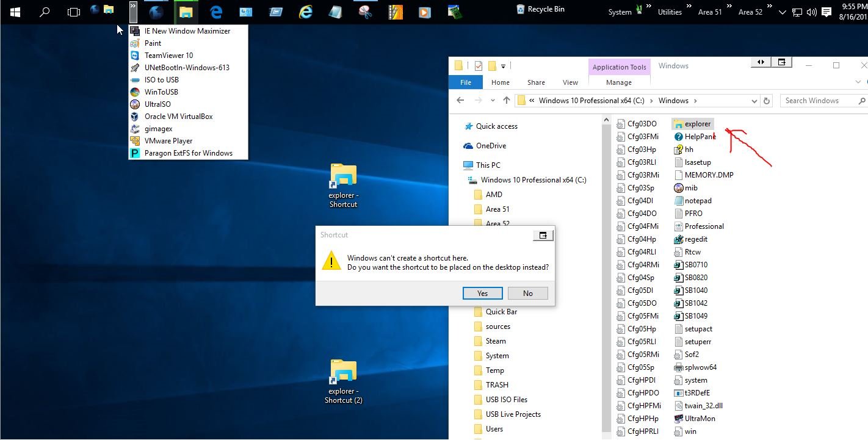Expand the Area 51 toolbar chevron
This screenshot has height=440, width=868.
(730, 7)
